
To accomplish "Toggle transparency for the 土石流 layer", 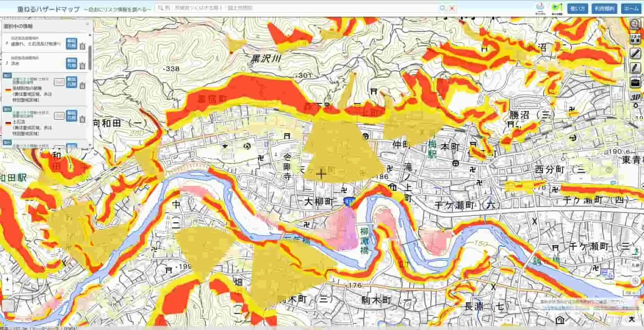I will [59, 115].
